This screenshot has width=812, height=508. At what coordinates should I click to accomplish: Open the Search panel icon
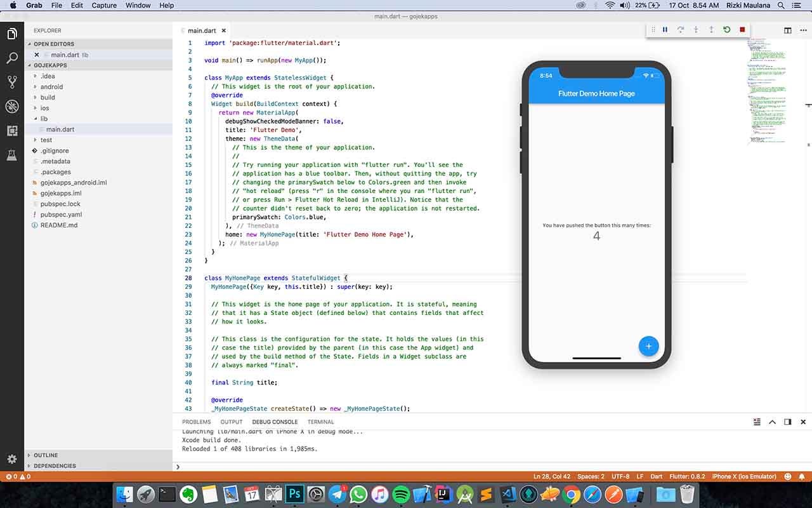(x=11, y=57)
